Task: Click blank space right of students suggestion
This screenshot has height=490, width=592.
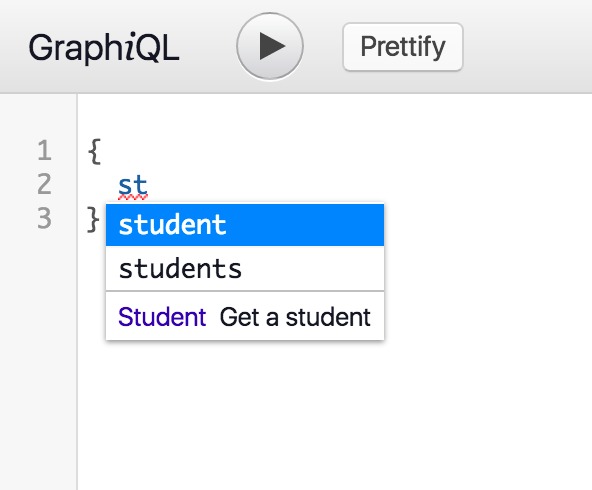Action: (x=313, y=268)
